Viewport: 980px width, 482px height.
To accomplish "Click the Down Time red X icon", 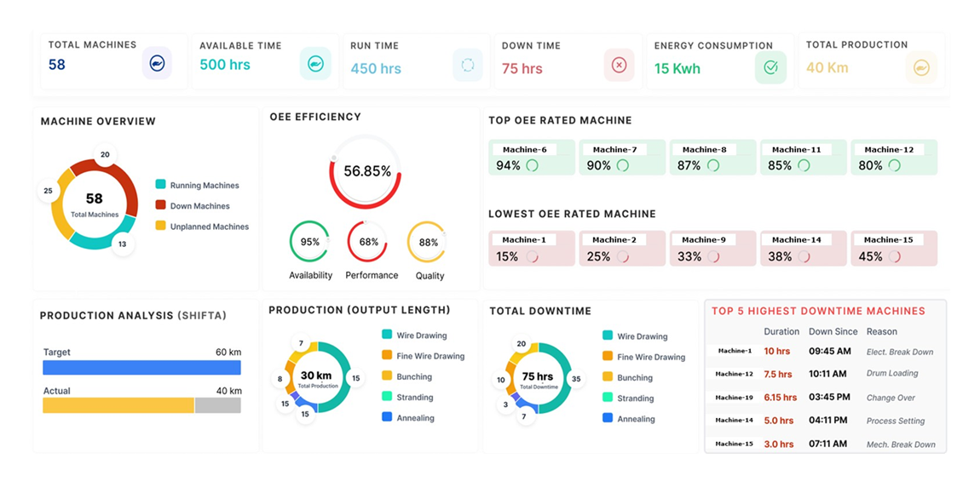I will click(x=619, y=66).
